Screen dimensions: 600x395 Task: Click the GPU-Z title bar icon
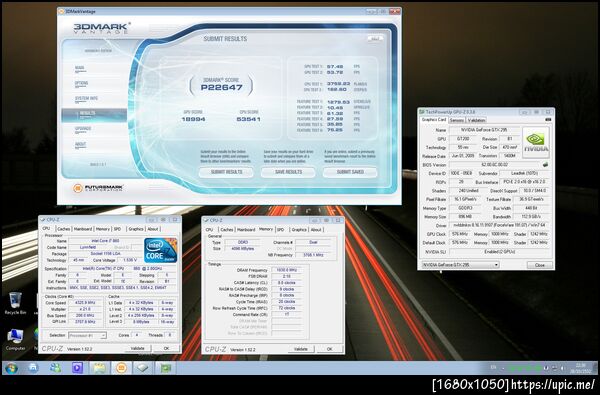[422, 112]
